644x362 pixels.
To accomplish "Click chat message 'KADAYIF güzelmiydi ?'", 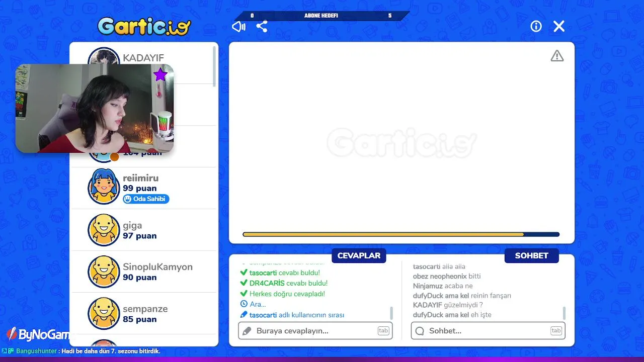I will click(x=448, y=305).
